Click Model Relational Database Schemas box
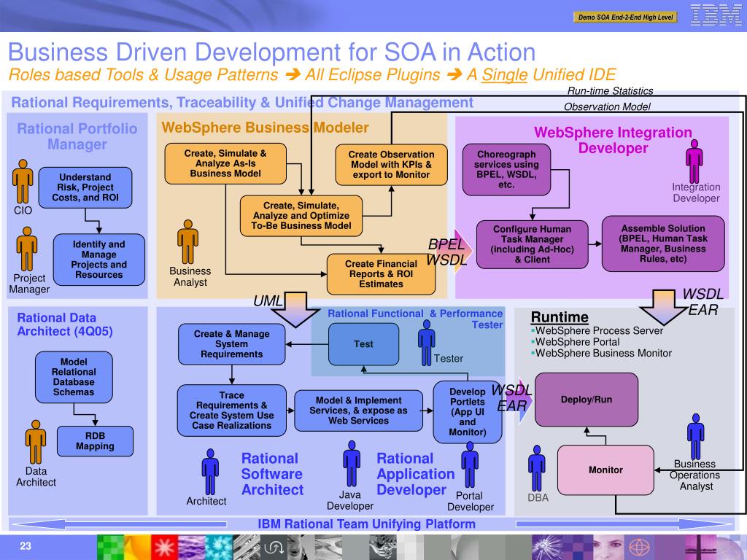Viewport: 747px width, 560px height. (x=74, y=377)
